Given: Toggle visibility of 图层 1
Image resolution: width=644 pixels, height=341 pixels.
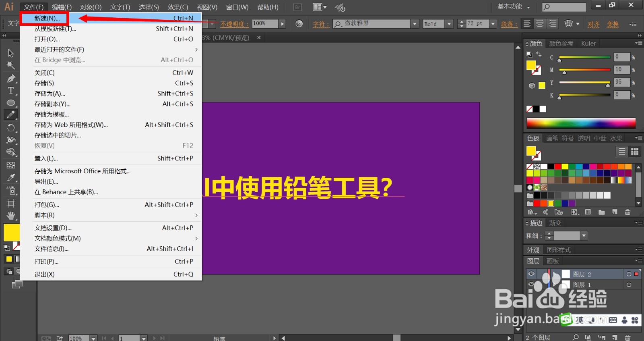Looking at the screenshot, I should tap(531, 285).
